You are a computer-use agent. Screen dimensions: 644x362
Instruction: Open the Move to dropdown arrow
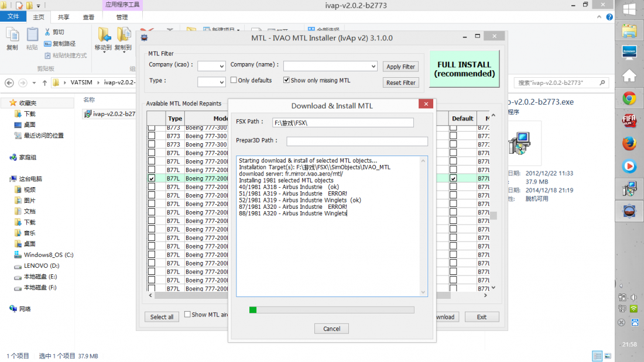(104, 52)
